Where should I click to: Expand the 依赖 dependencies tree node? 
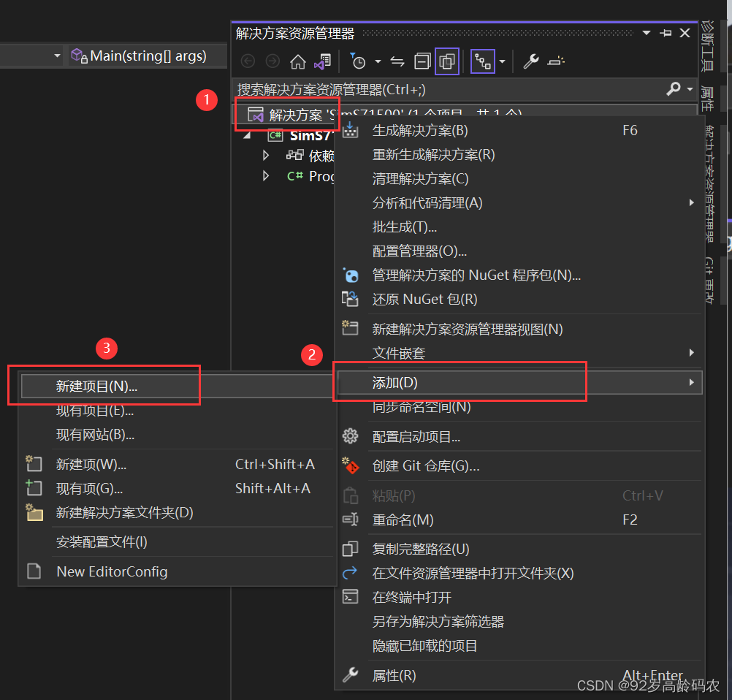point(266,155)
